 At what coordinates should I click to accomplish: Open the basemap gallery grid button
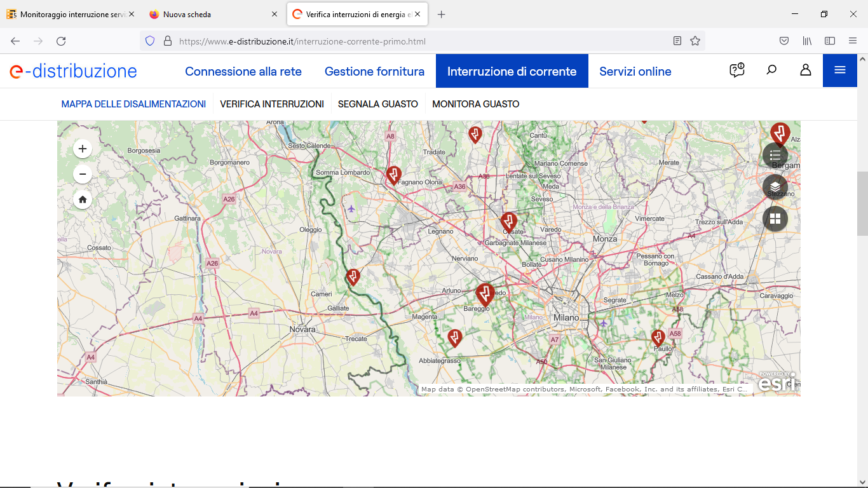click(x=775, y=219)
